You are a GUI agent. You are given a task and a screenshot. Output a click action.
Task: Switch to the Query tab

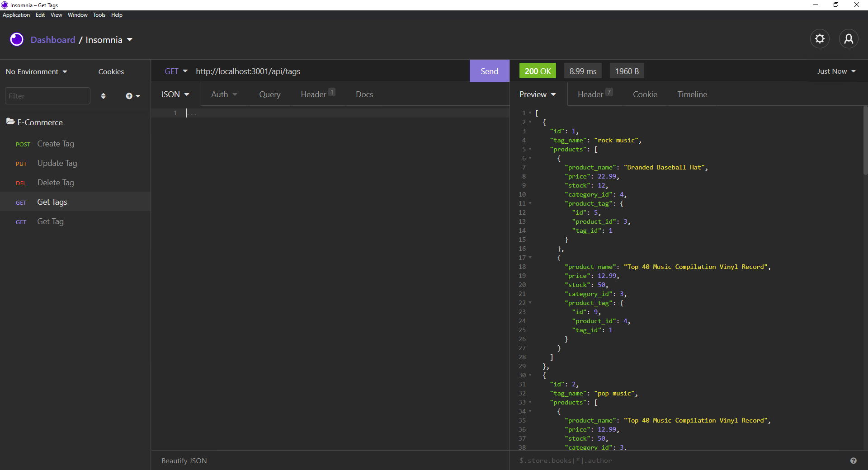point(270,94)
